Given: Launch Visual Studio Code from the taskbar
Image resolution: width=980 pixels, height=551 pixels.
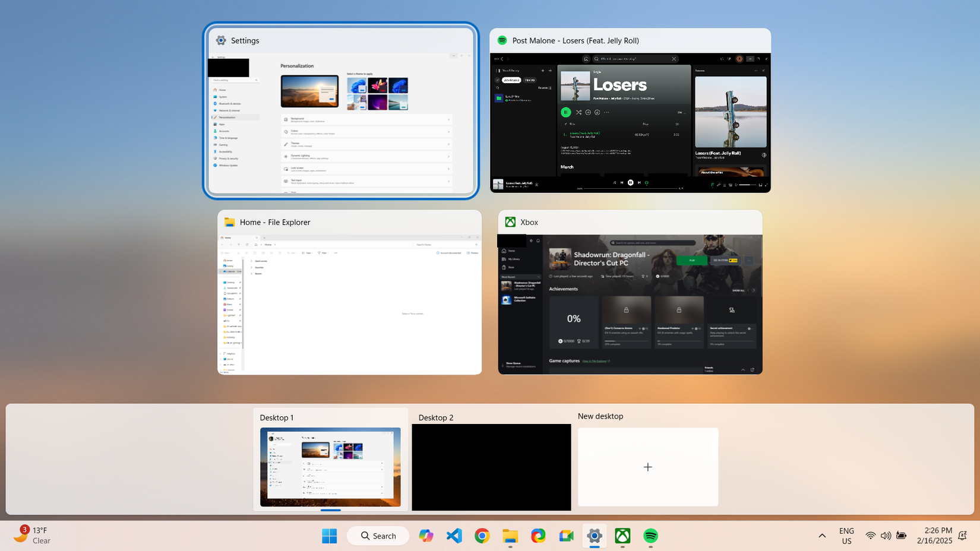Looking at the screenshot, I should (454, 536).
